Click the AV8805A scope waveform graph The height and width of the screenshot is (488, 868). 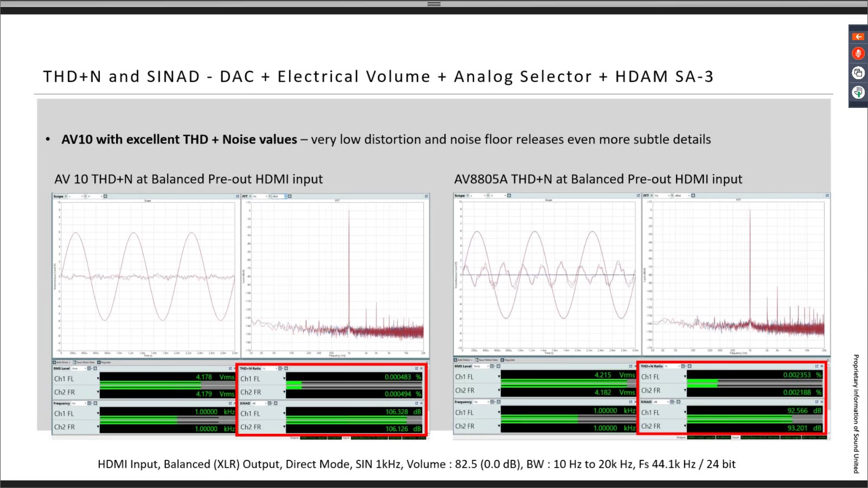pyautogui.click(x=548, y=274)
